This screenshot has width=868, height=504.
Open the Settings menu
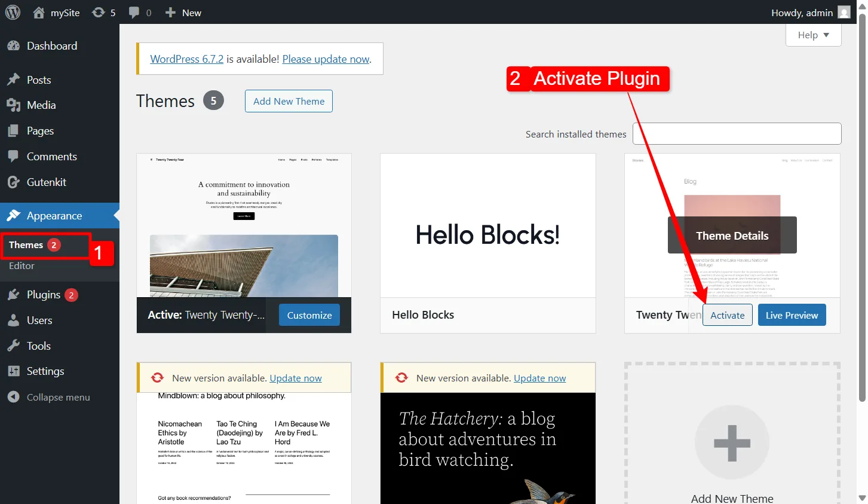tap(45, 371)
